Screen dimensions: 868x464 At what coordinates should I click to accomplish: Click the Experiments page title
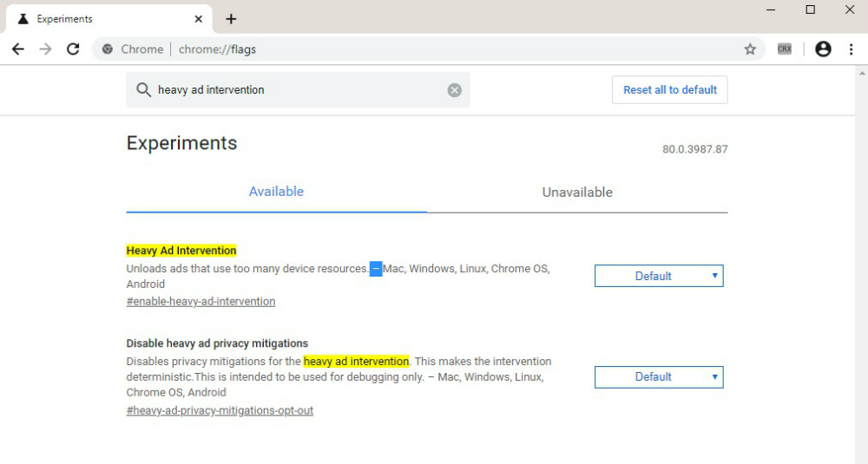click(181, 143)
